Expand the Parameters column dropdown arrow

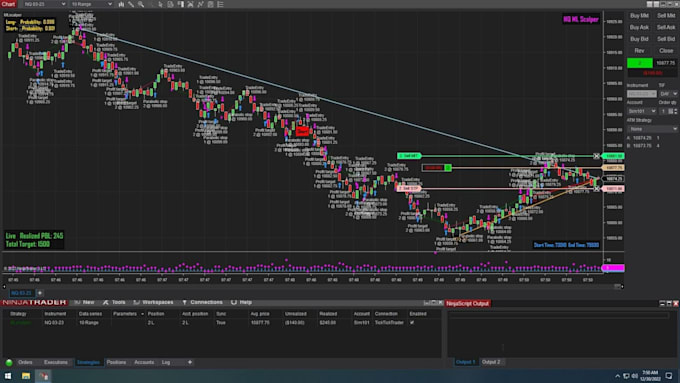(x=142, y=314)
